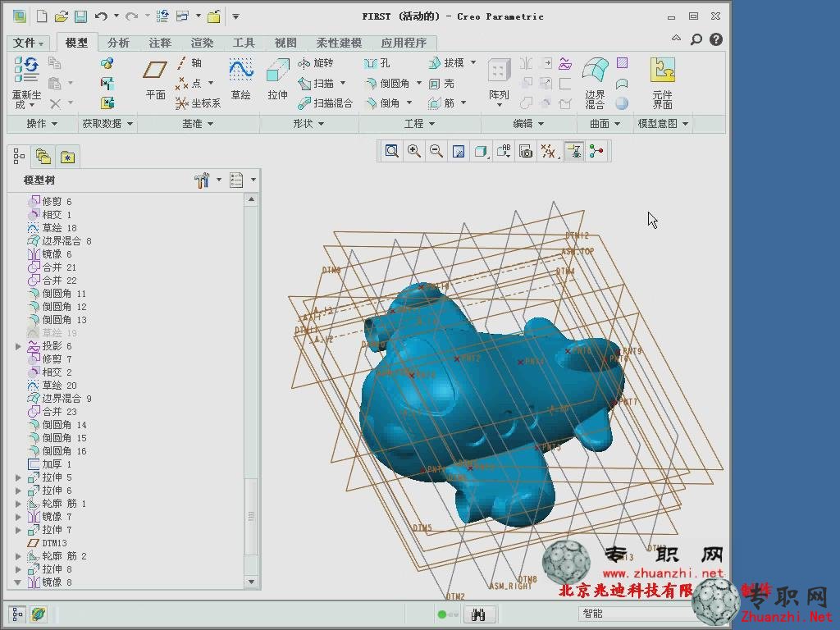Expand the 编辑 (Editing) group dropdown

[528, 124]
